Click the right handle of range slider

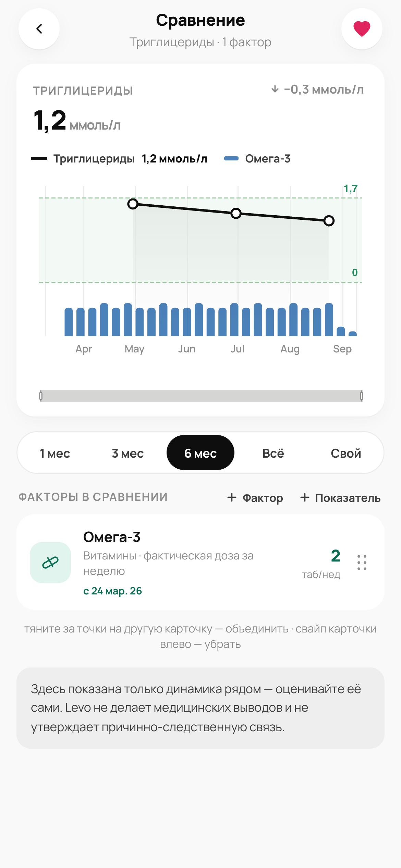point(362,396)
